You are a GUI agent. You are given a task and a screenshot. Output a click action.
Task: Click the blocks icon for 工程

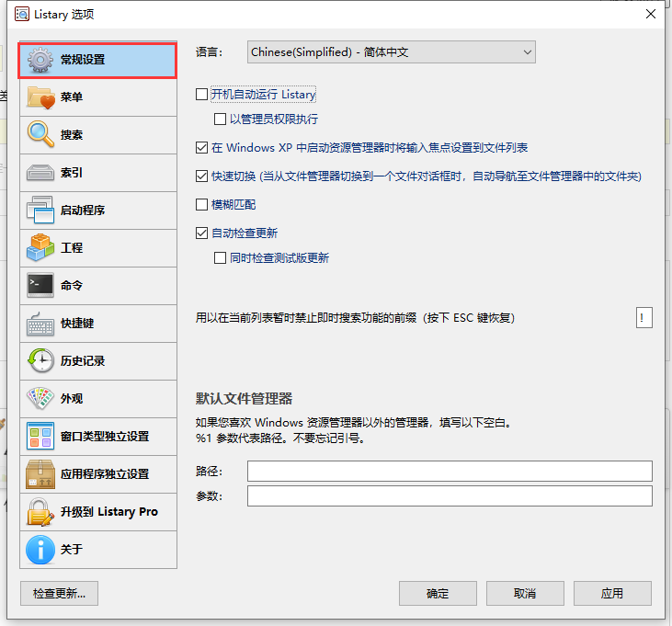tap(40, 247)
